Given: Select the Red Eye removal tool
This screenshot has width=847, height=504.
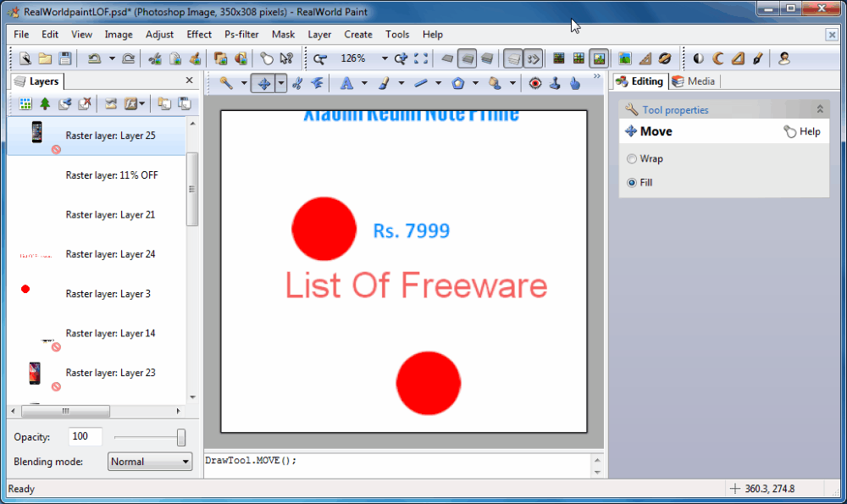Looking at the screenshot, I should tap(534, 83).
